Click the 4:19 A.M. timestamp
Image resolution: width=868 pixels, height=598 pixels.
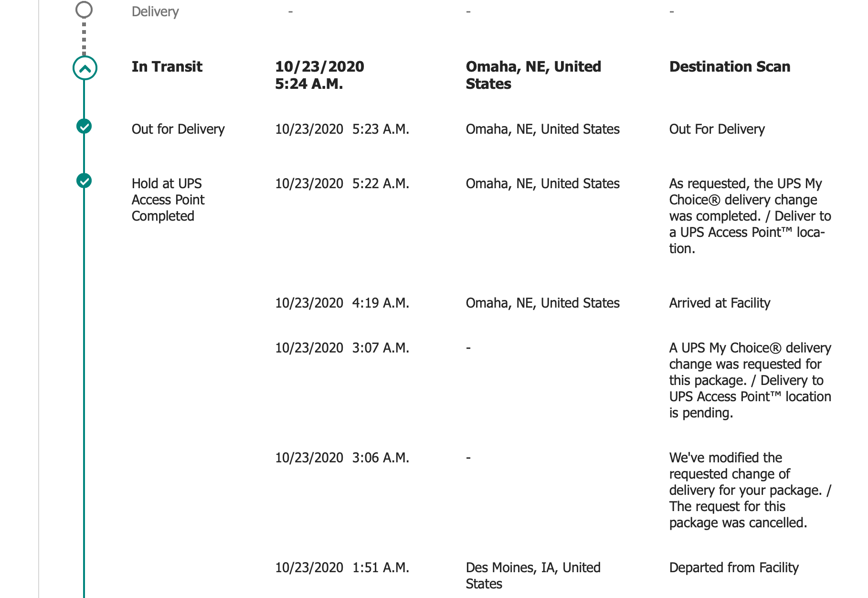(381, 303)
